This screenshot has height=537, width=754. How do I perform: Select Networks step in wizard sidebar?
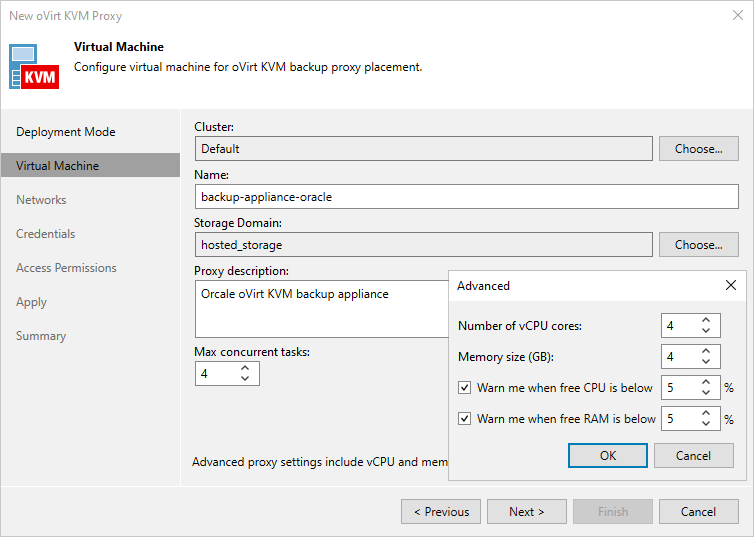pos(41,200)
